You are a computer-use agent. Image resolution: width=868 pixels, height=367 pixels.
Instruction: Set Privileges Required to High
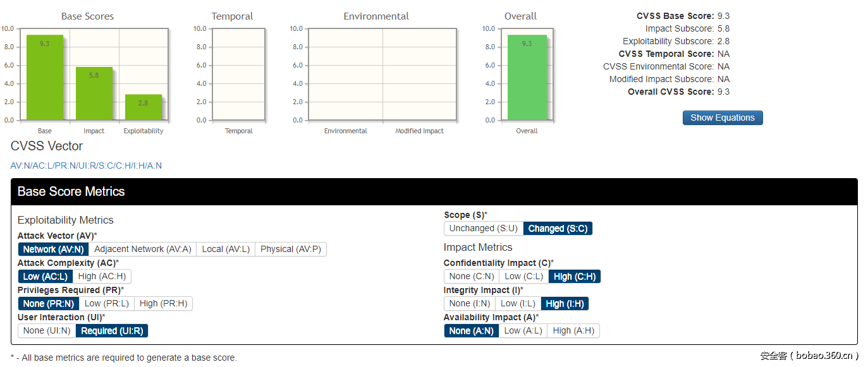click(163, 303)
